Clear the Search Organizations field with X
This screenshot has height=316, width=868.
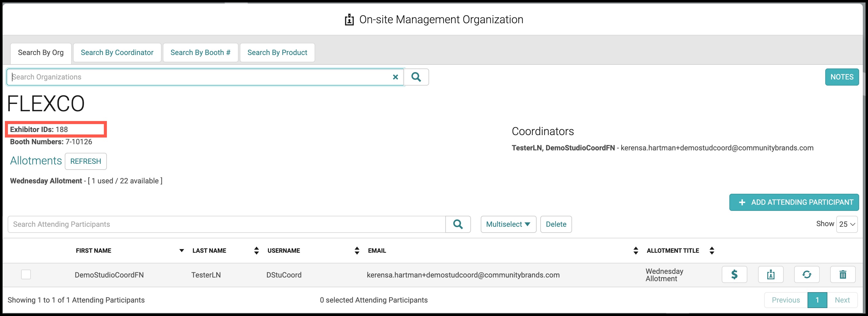point(395,77)
